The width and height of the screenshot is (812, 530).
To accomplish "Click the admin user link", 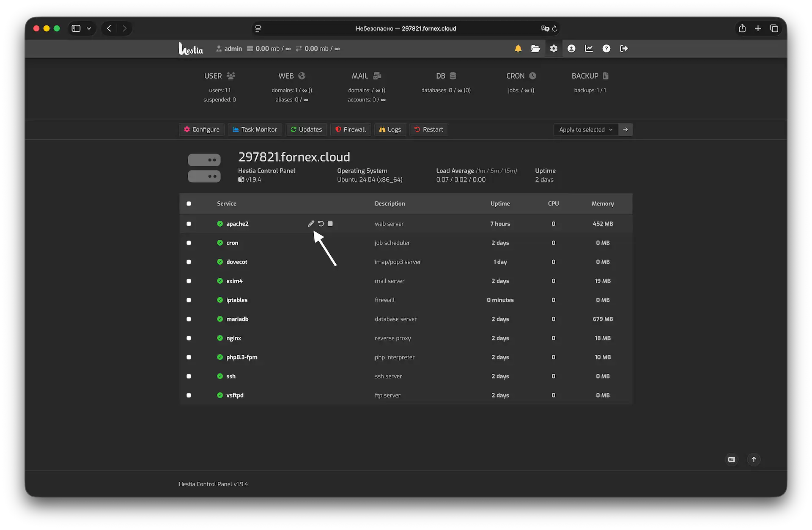I will pos(229,49).
